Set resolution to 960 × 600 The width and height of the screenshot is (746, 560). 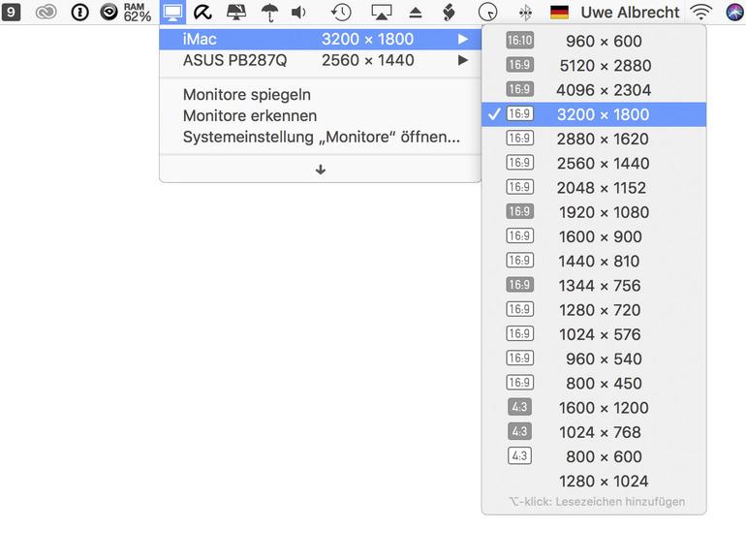[x=594, y=41]
